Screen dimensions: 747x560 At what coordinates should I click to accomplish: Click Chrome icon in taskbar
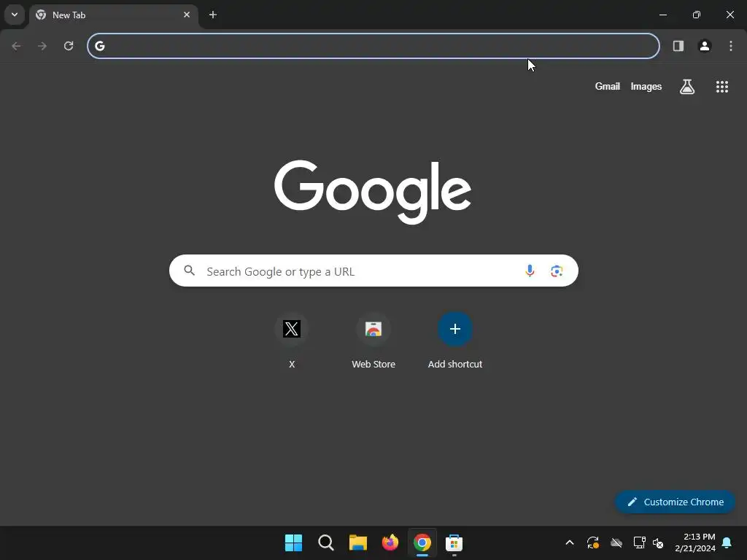[422, 542]
